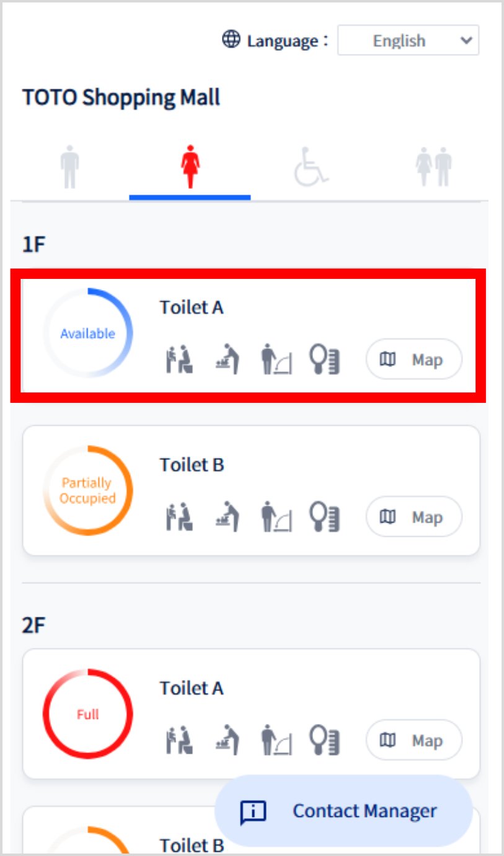504x856 pixels.
Task: Switch to the family restroom tab
Action: pos(434,167)
